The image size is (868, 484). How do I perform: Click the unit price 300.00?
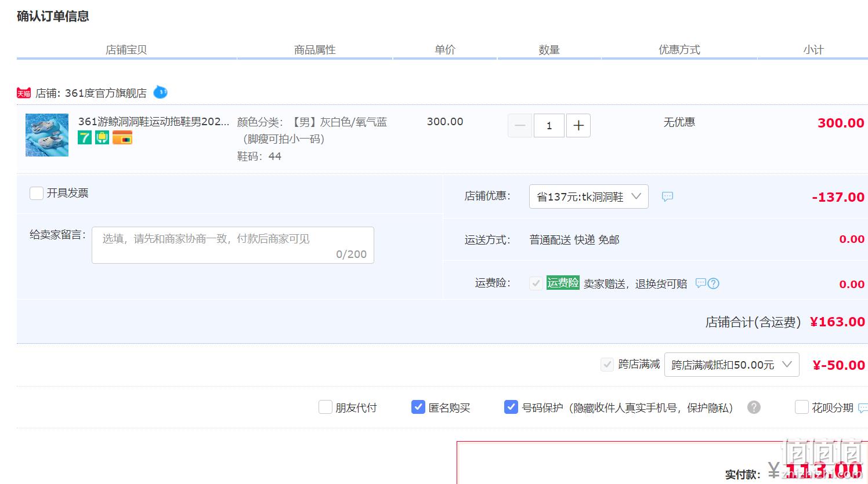click(445, 122)
